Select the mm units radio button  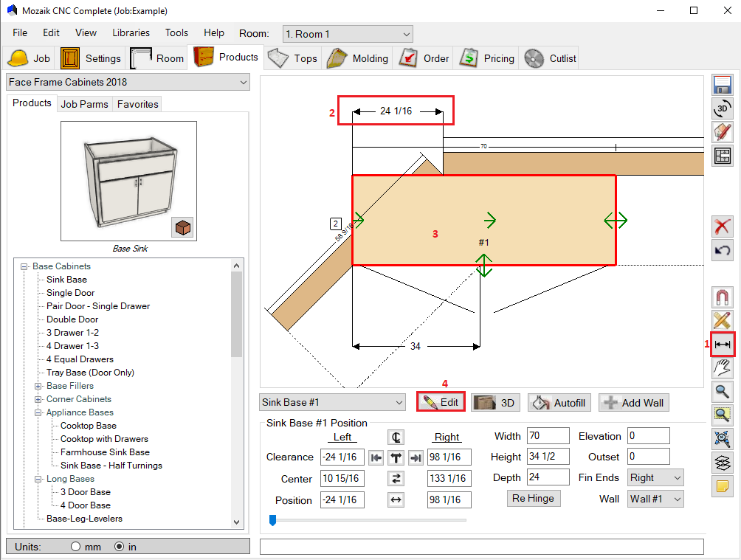coord(75,547)
